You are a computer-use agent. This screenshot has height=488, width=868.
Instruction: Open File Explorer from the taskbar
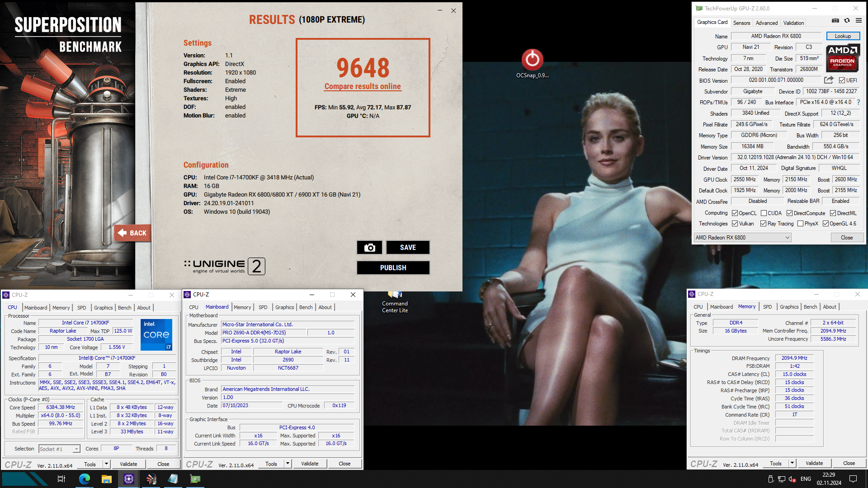click(107, 479)
